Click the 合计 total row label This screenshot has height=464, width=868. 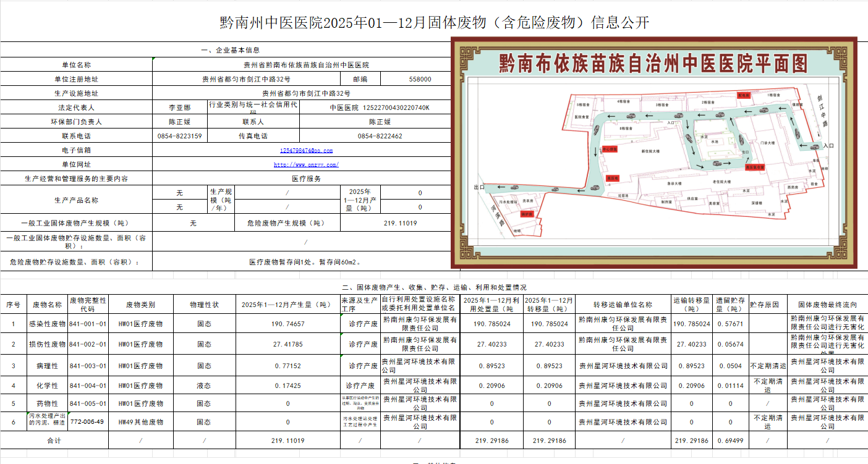point(54,441)
